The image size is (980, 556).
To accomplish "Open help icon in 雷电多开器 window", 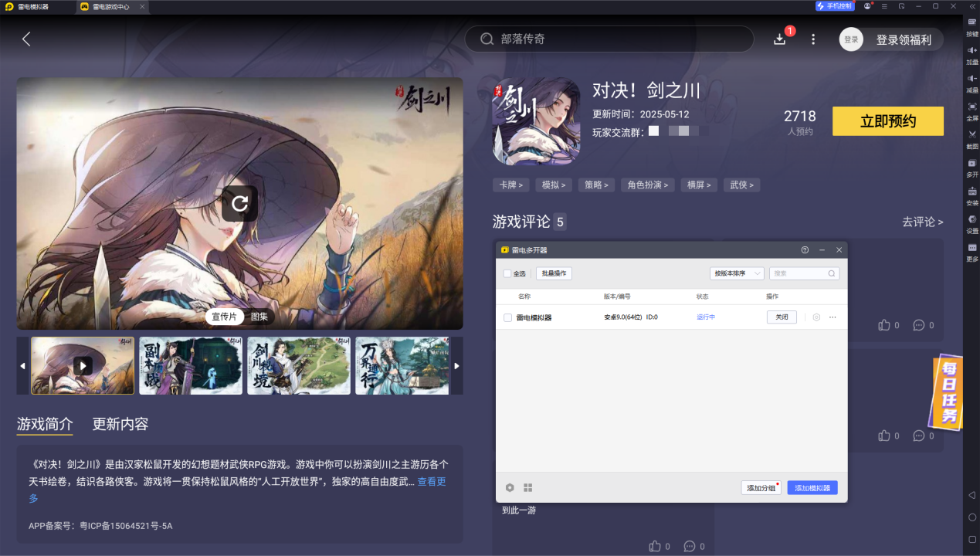I will click(805, 250).
